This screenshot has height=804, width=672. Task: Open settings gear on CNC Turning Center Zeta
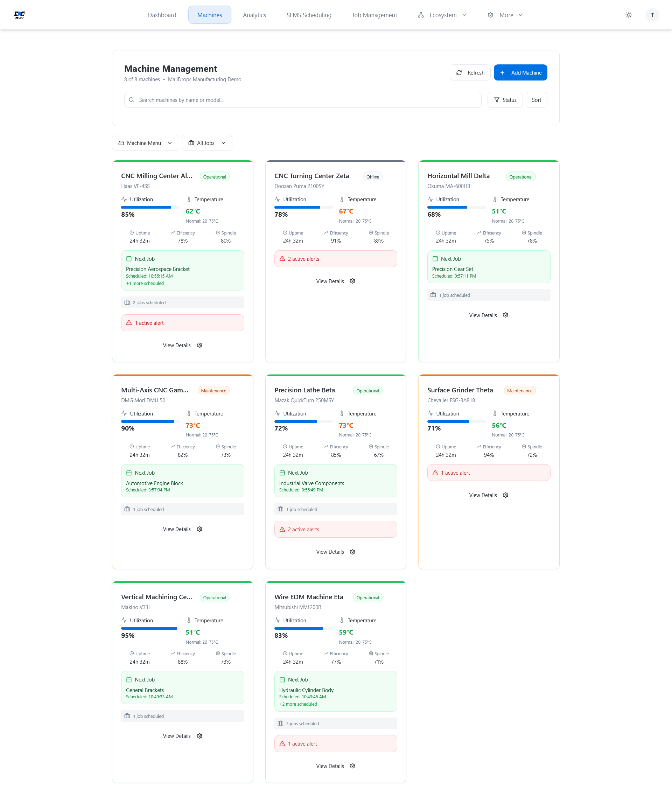353,281
